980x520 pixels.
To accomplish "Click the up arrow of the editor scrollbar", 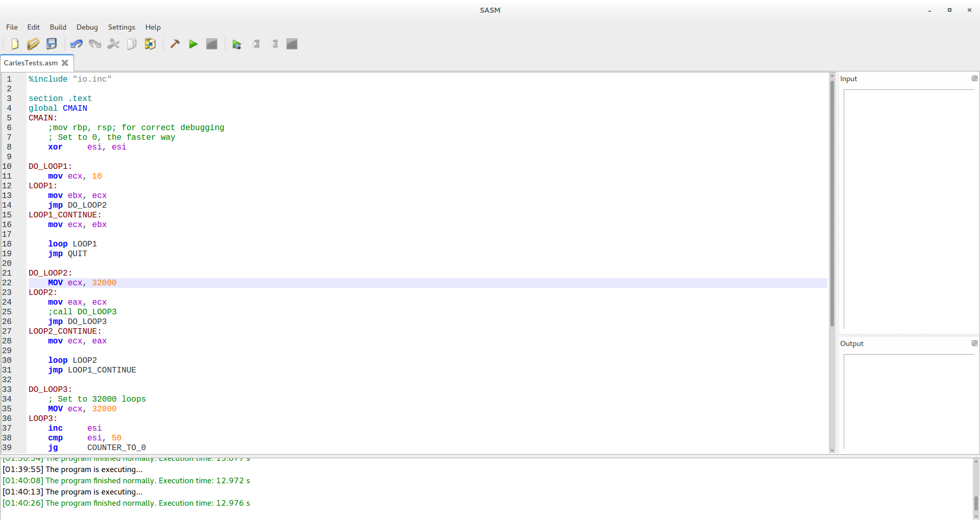I will pyautogui.click(x=832, y=76).
